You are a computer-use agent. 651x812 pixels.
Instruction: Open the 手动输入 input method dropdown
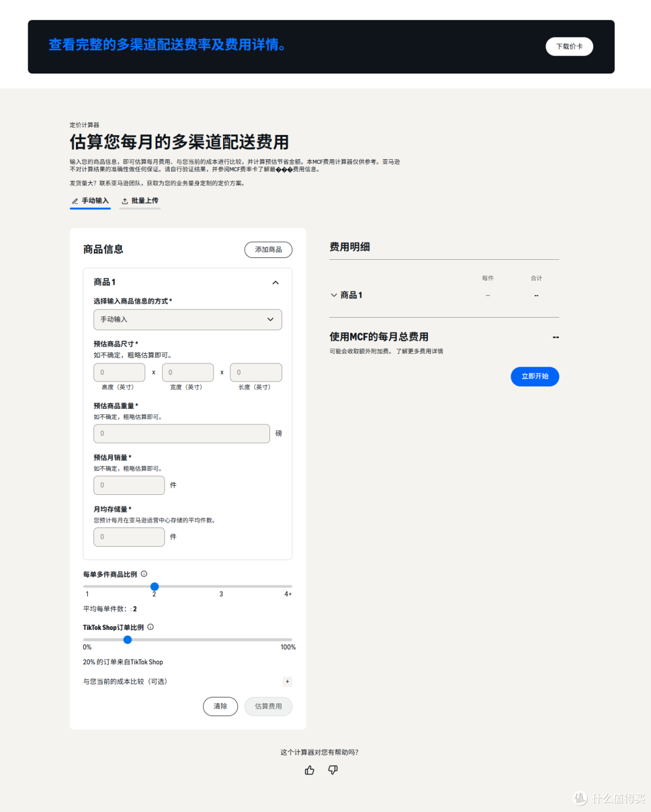pos(187,319)
